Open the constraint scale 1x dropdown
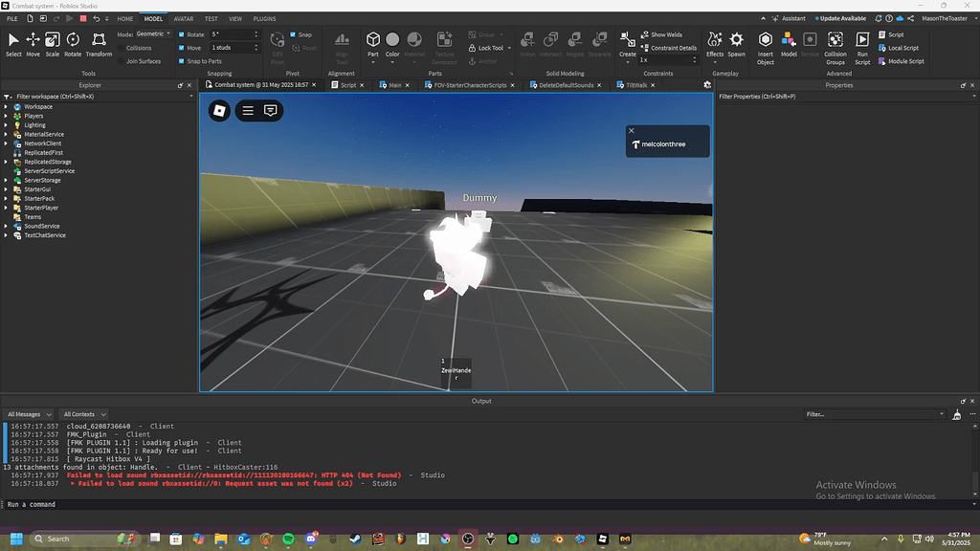Viewport: 980px width, 551px height. (667, 60)
